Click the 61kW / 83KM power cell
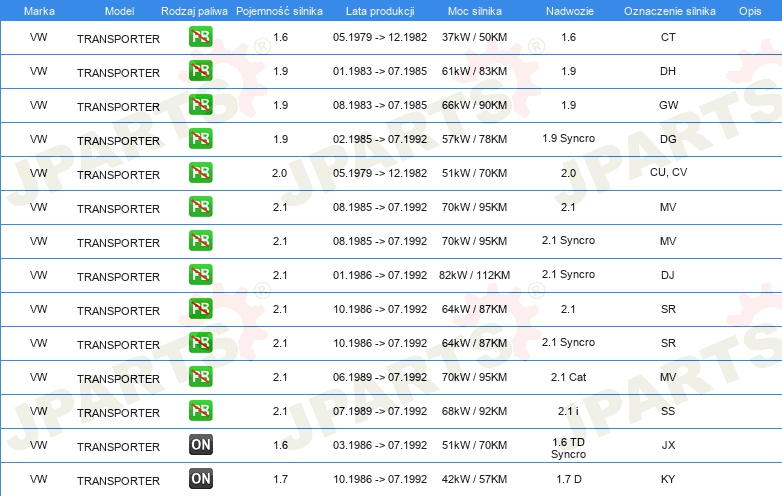This screenshot has height=496, width=782. [x=474, y=71]
